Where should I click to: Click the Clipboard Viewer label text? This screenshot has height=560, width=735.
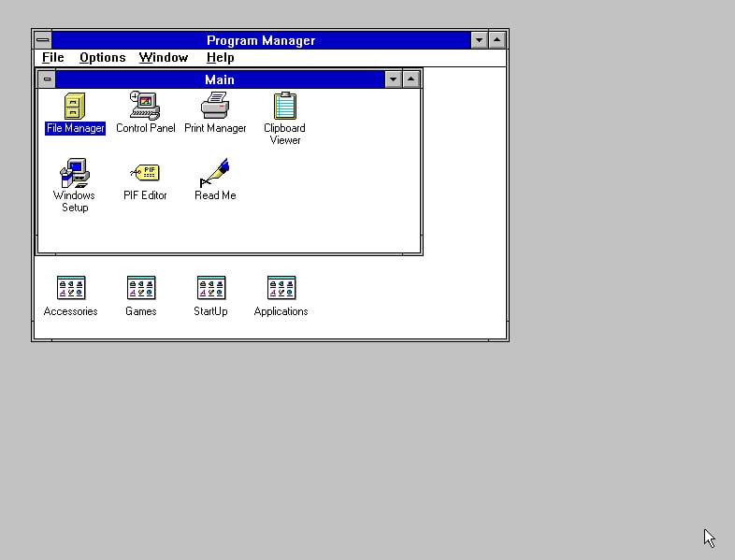point(284,134)
